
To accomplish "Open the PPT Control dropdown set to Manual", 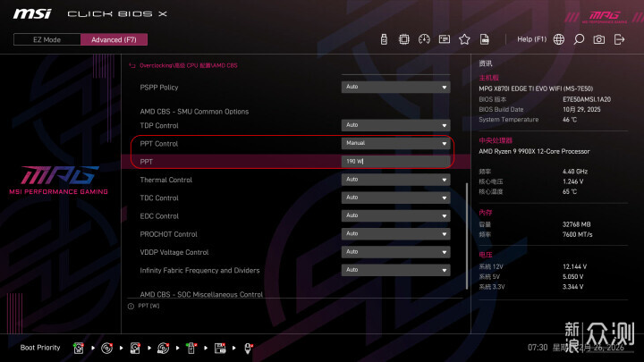I will click(395, 143).
